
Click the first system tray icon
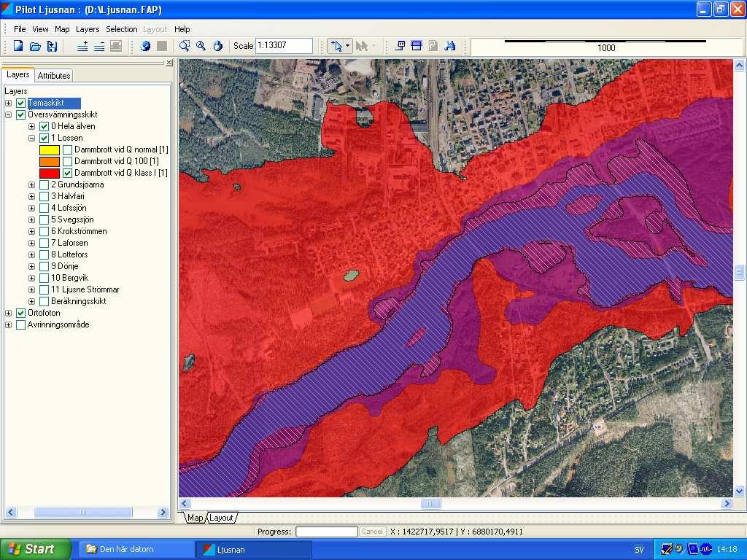point(667,550)
